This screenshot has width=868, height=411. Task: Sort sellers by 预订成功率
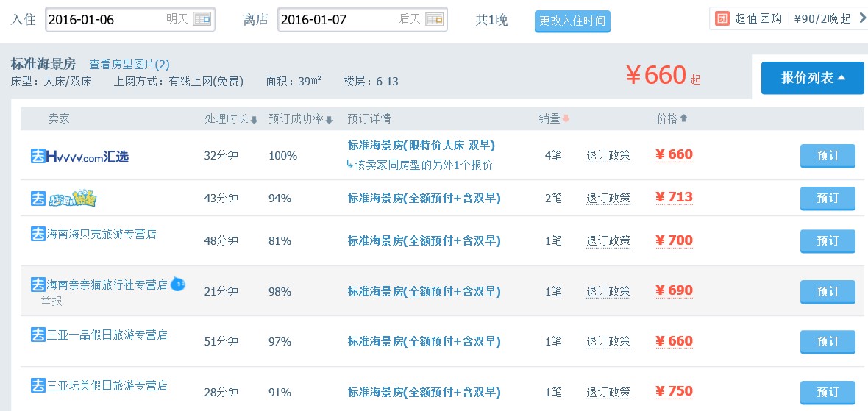(x=301, y=119)
